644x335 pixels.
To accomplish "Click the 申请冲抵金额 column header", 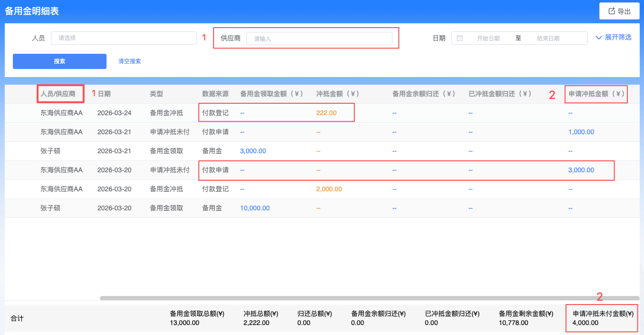I will (596, 94).
